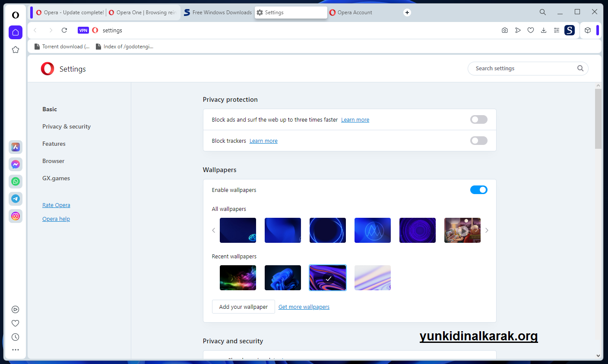Click the Add your wallpaper button
Screen dimensions: 608x364
click(x=244, y=307)
